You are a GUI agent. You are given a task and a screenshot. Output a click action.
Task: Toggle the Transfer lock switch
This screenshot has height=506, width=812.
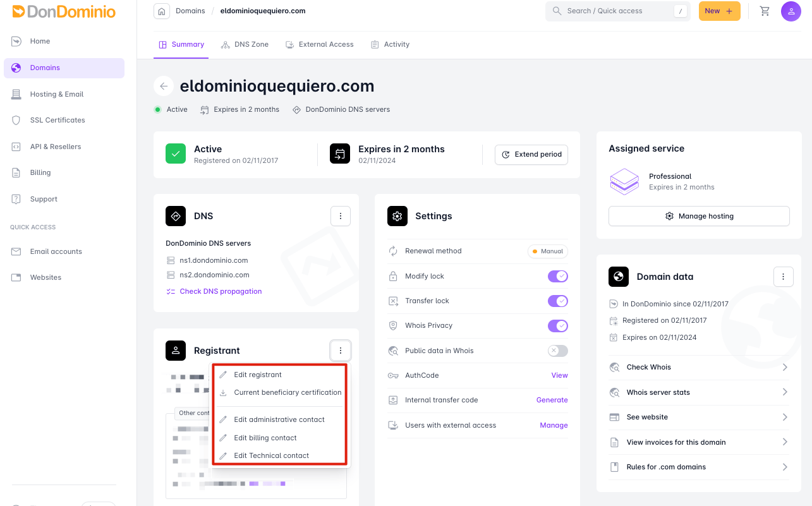point(558,301)
